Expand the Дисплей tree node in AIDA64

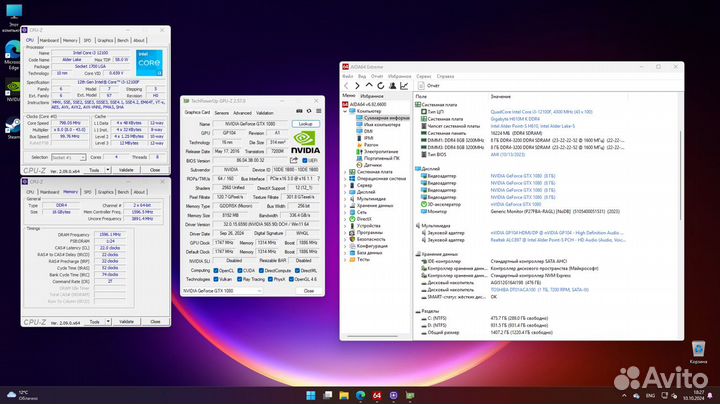click(345, 192)
